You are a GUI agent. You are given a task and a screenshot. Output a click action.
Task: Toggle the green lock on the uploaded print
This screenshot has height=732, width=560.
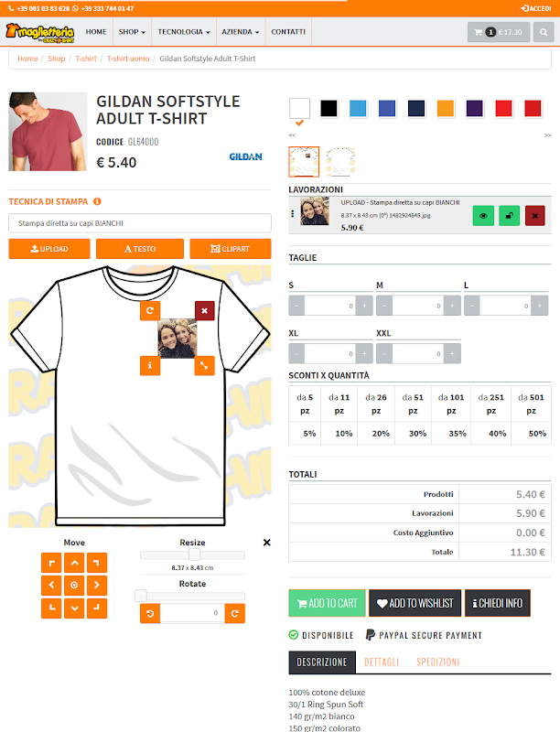pos(509,216)
